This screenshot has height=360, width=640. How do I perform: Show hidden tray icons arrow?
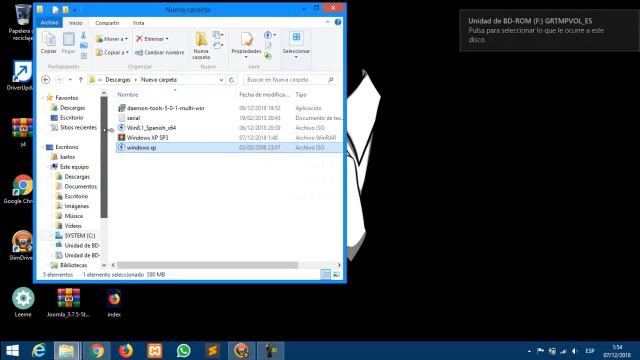[x=529, y=351]
